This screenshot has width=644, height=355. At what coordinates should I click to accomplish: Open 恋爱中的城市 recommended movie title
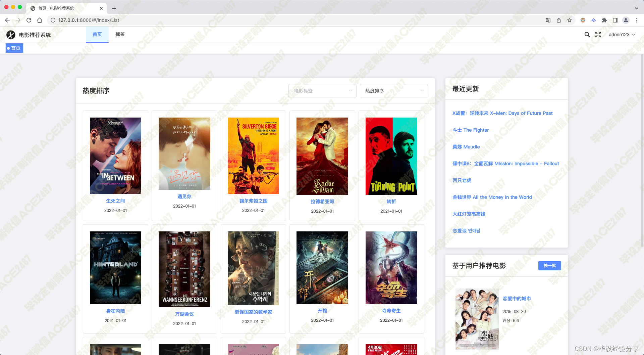click(517, 299)
